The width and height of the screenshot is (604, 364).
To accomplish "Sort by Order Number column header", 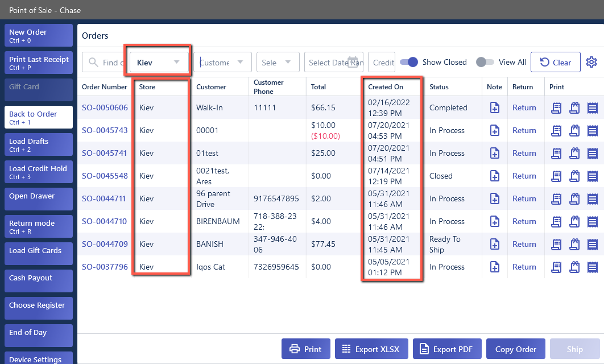I will (105, 87).
